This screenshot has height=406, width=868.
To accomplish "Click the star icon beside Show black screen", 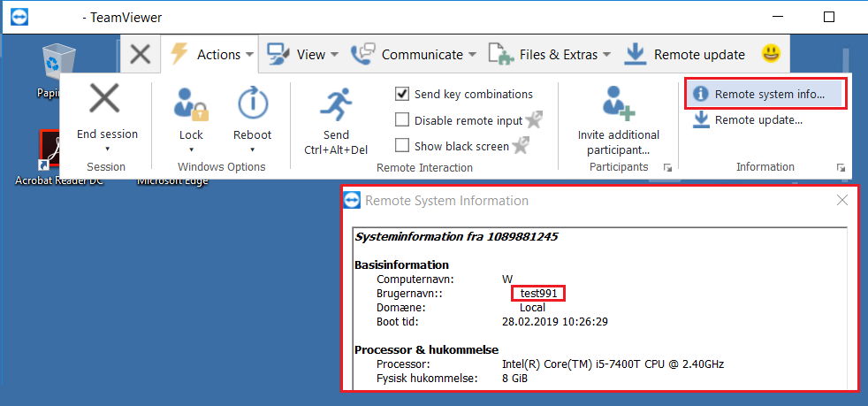I will pyautogui.click(x=520, y=146).
